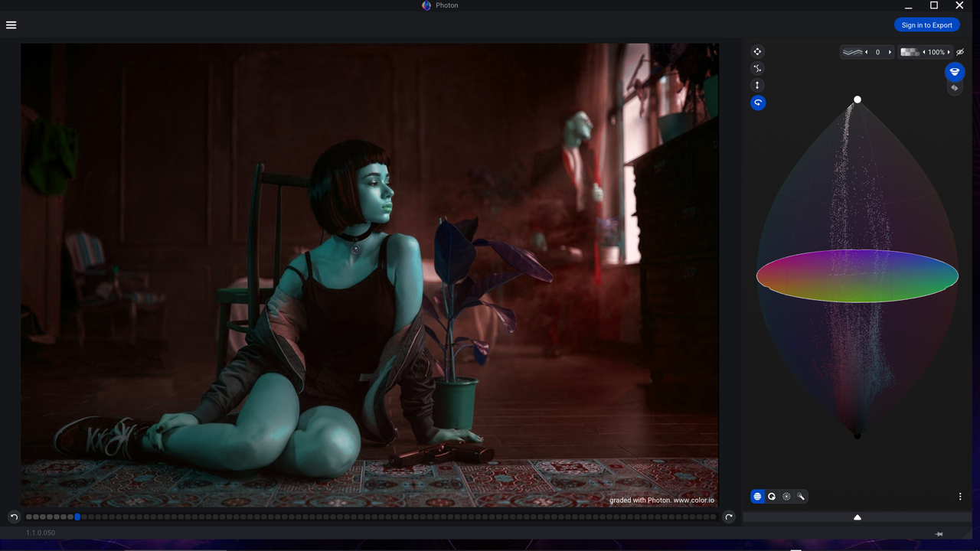
Task: Click the rainbow hue disc in the scope
Action: pyautogui.click(x=857, y=275)
